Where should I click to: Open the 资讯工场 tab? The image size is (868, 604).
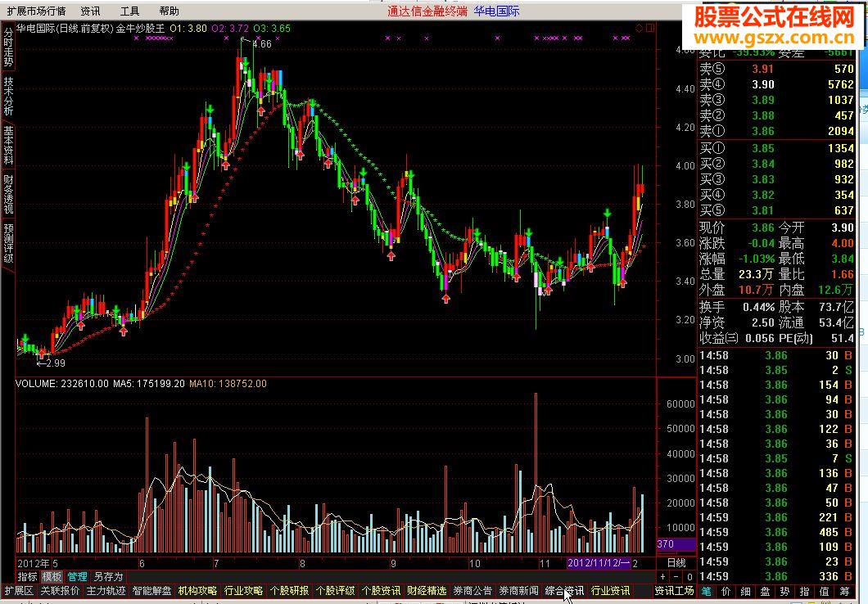coord(674,591)
